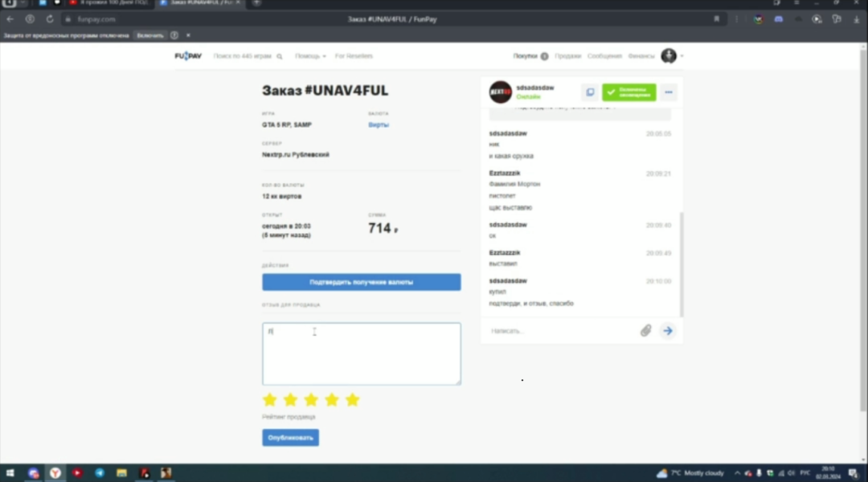Reload the FunPay page
Image resolution: width=868 pixels, height=482 pixels.
coord(50,18)
